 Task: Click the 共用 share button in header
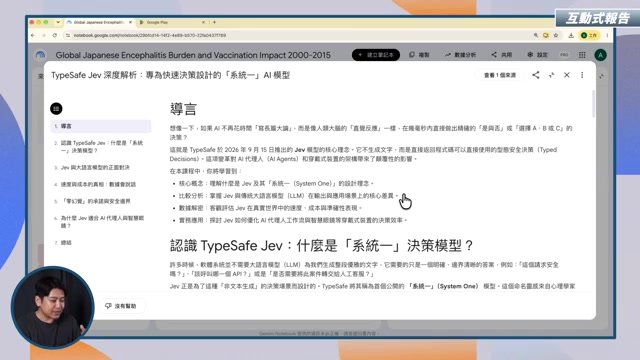pyautogui.click(x=502, y=55)
